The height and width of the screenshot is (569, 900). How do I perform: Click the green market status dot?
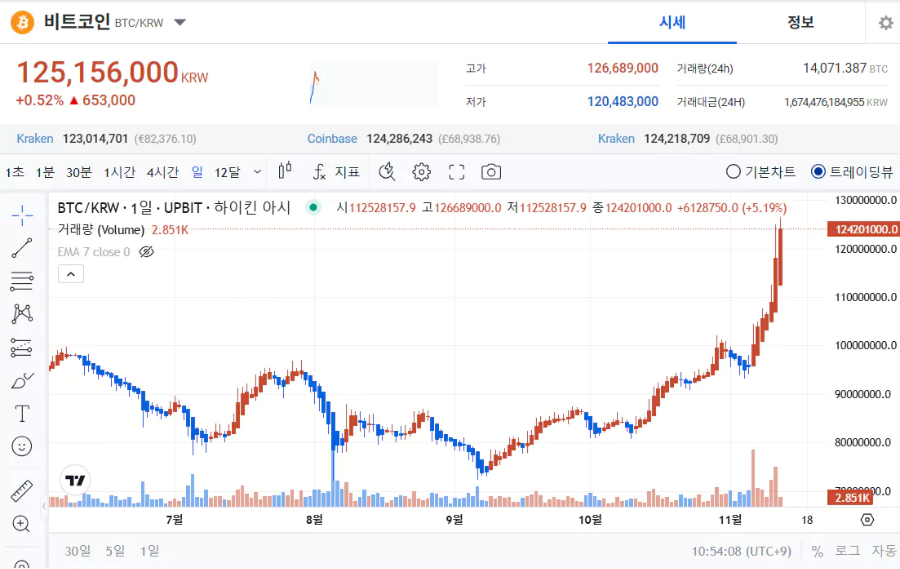313,207
